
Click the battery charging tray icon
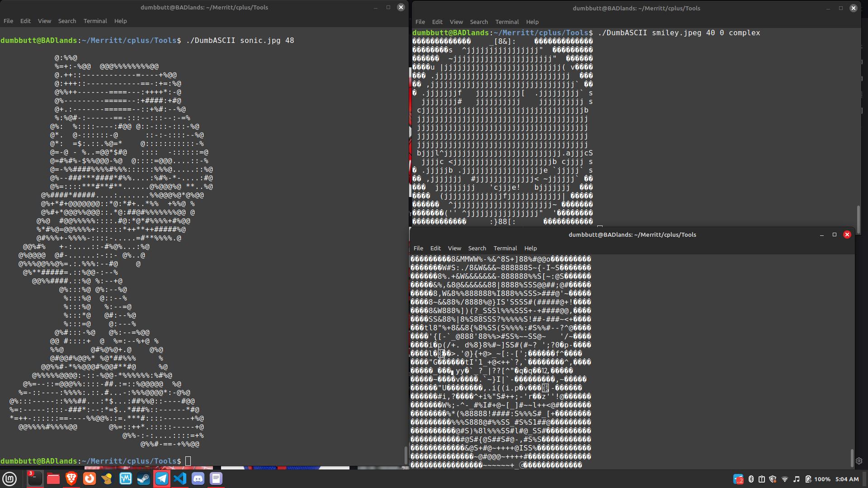(x=808, y=479)
